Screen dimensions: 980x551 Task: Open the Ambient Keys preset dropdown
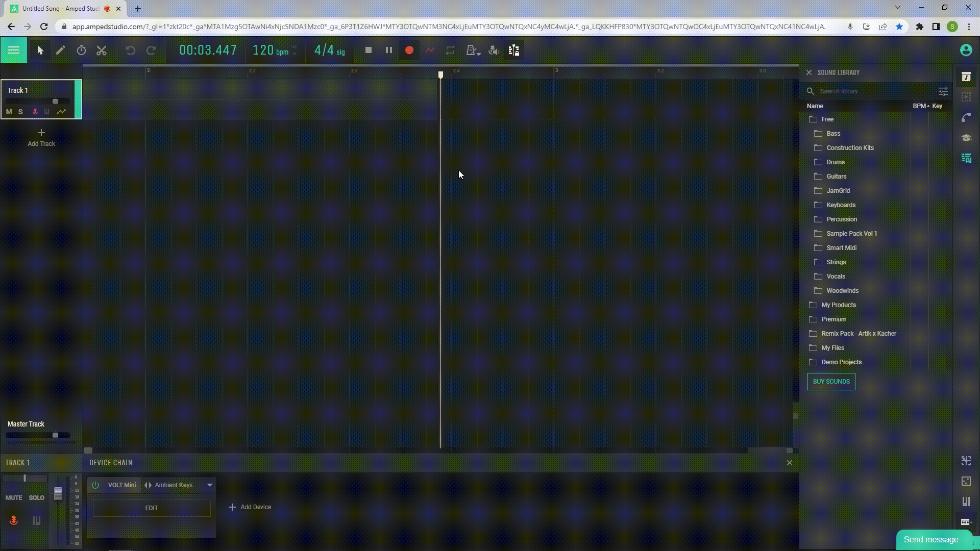209,485
